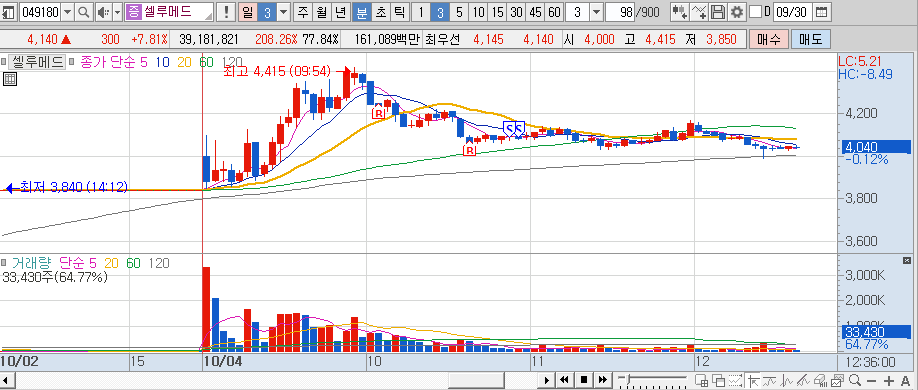
Task: Toggle the crosshair cursor arrow icon
Action: pos(753,381)
